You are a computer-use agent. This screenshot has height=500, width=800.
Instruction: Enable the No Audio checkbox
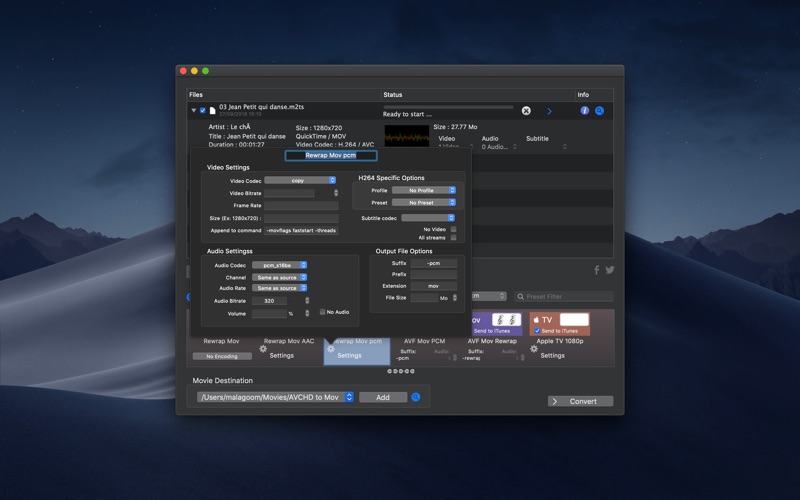322,312
